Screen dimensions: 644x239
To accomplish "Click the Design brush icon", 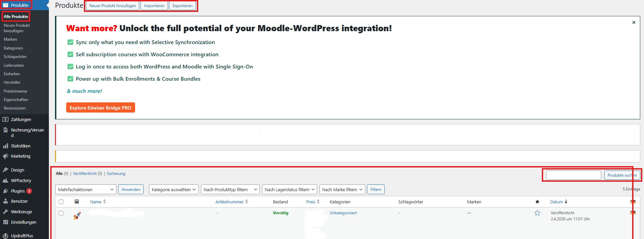I will tap(5, 170).
